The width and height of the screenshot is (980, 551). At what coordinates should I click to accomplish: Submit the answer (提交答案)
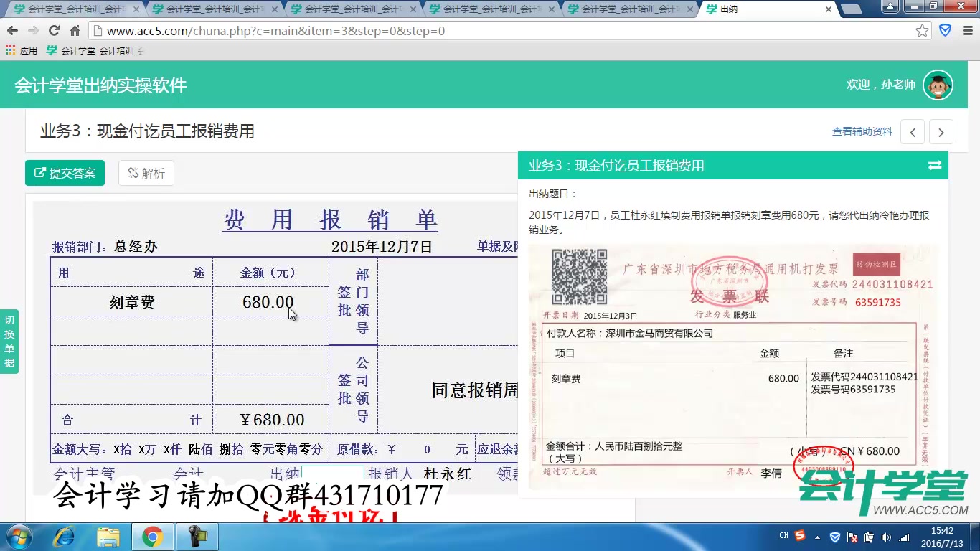click(x=65, y=173)
